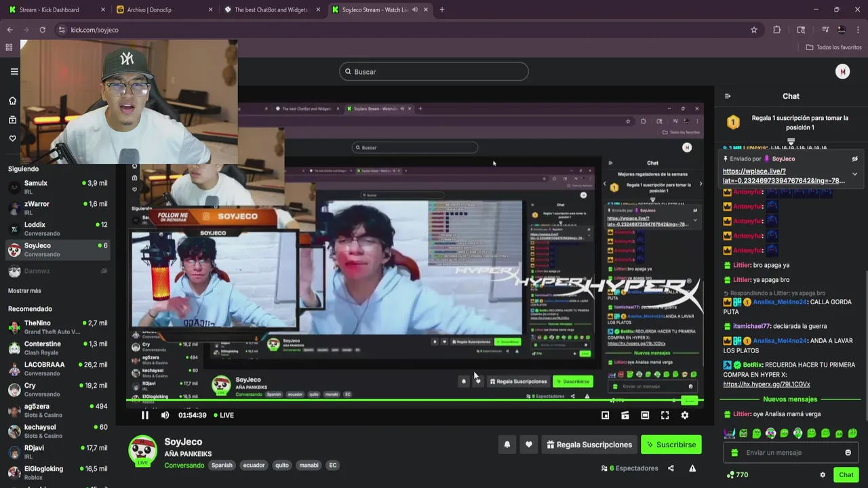Screen dimensions: 868x488
Task: Open the emote picker in message box
Action: (x=848, y=453)
